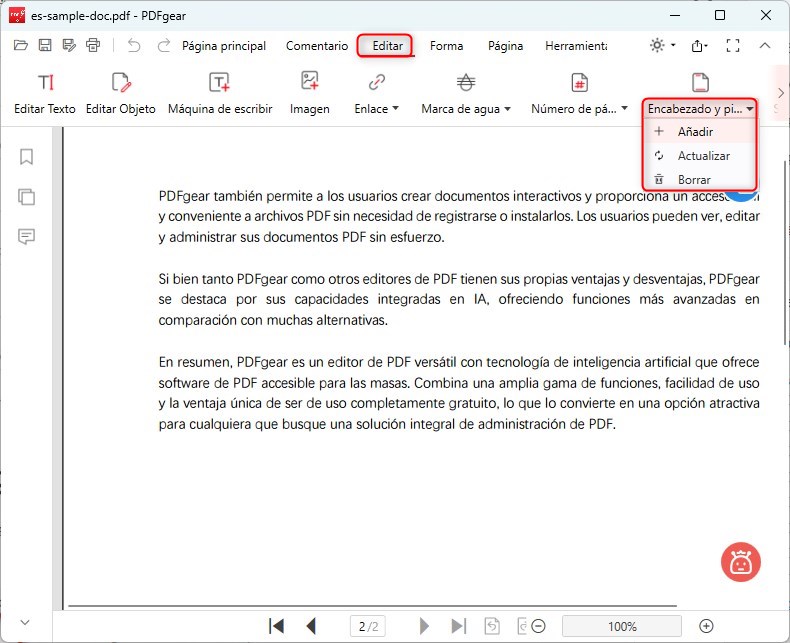Select the Editar Objeto tool

pyautogui.click(x=121, y=94)
